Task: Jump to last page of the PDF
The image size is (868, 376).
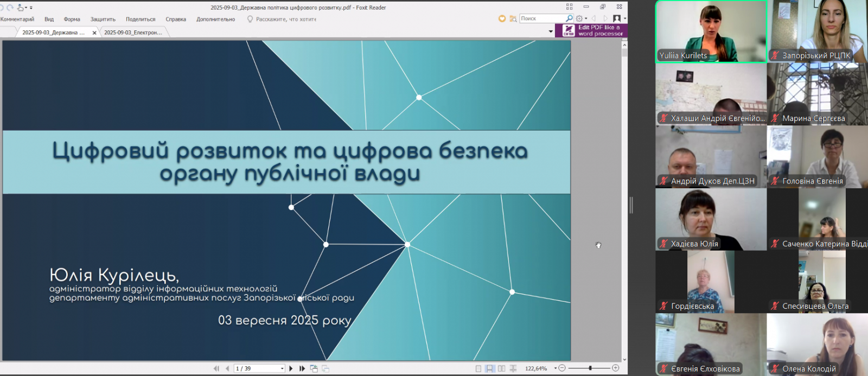Action: (302, 368)
